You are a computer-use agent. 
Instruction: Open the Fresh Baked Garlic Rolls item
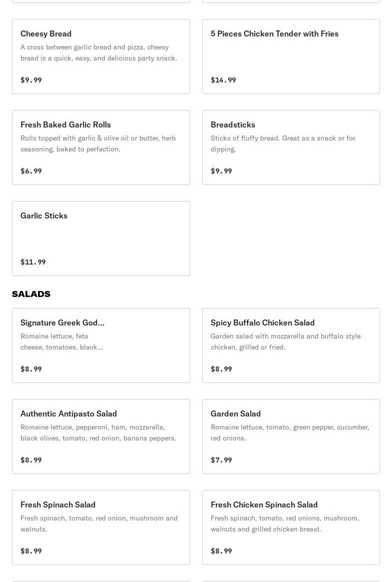[65, 124]
